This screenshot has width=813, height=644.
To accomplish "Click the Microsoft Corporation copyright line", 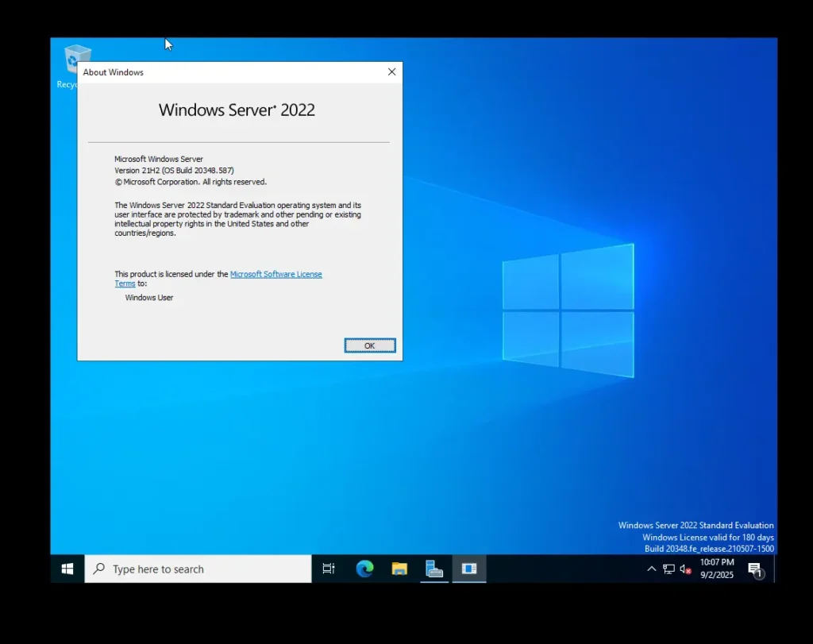I will click(x=191, y=182).
